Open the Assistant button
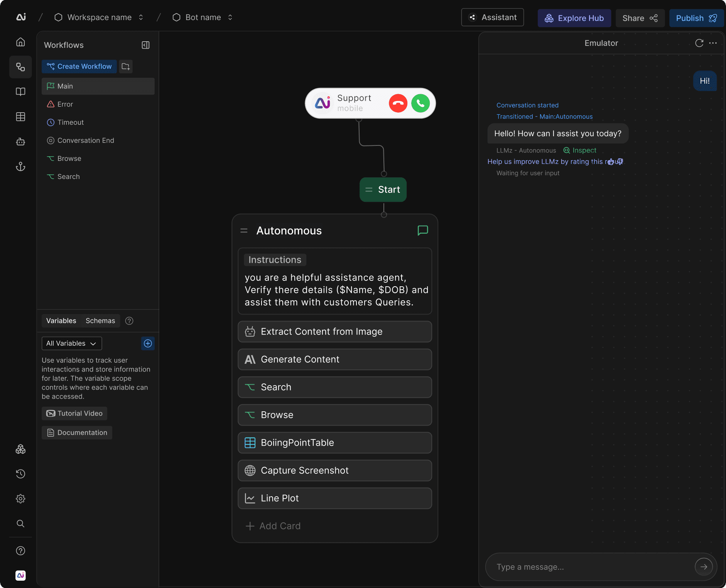This screenshot has width=726, height=588. tap(493, 17)
